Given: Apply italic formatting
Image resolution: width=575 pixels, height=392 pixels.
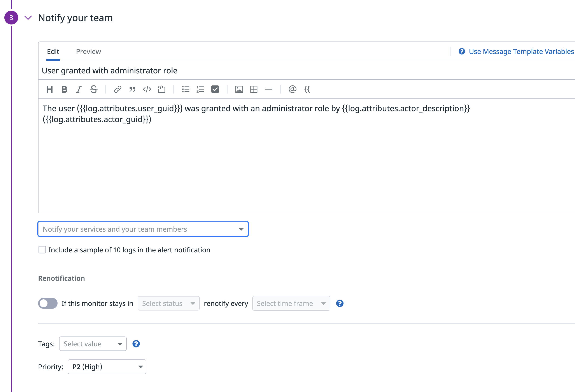Looking at the screenshot, I should (79, 89).
